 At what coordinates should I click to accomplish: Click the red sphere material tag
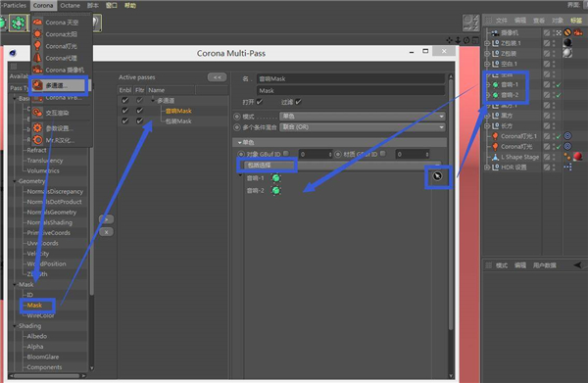(578, 157)
